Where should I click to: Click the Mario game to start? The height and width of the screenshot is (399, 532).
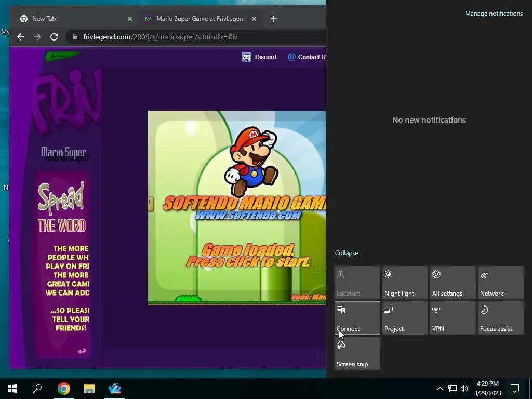click(x=237, y=208)
